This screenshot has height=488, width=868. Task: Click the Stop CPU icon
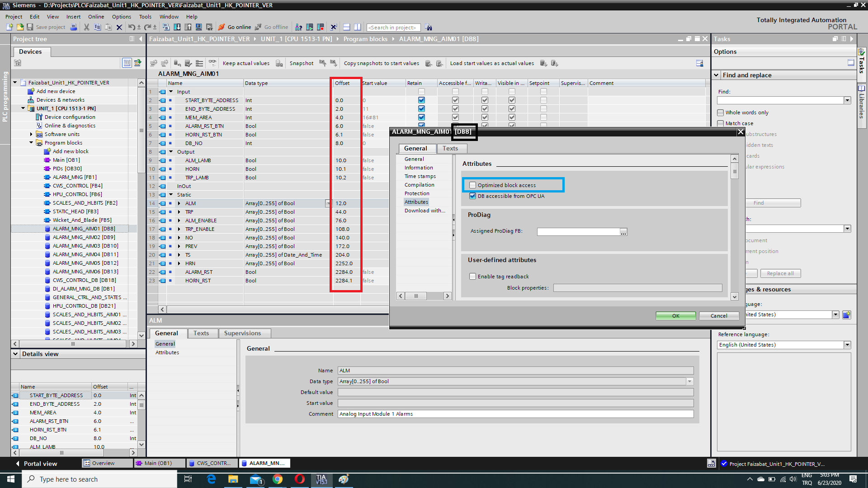tap(321, 27)
